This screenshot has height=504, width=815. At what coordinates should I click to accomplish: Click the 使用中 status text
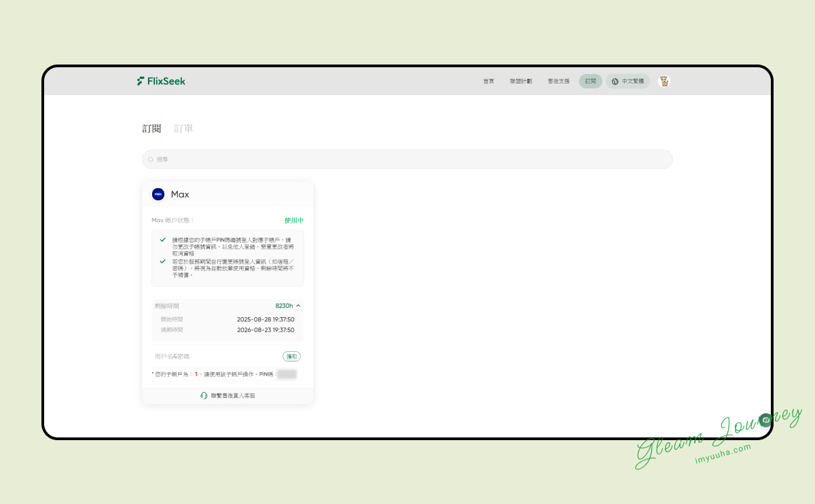pos(294,220)
